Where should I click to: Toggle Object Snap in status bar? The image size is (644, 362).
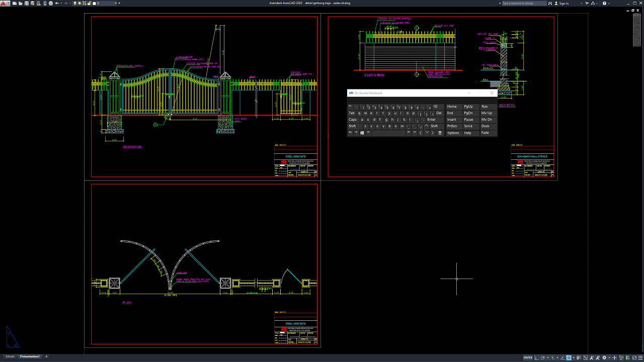569,358
